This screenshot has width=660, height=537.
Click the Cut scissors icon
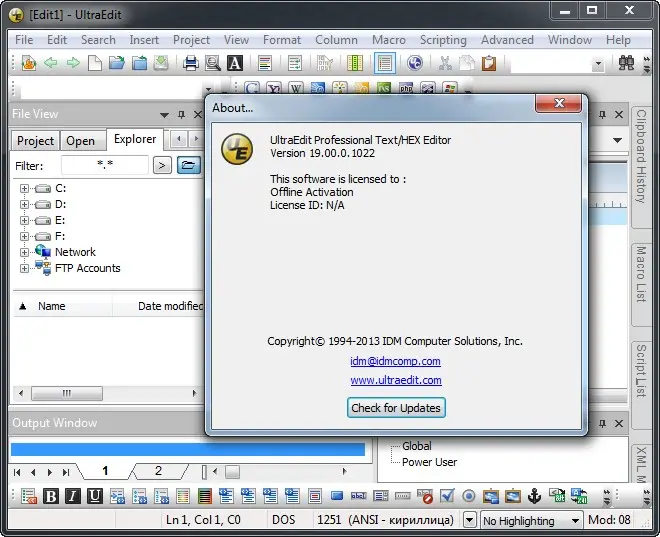click(x=445, y=63)
